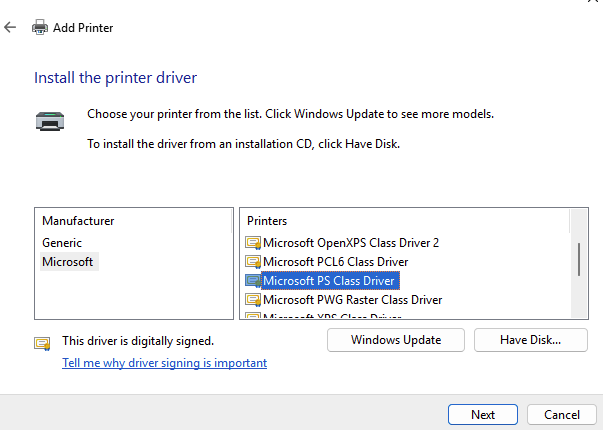The width and height of the screenshot is (603, 430).
Task: Choose Microsoft OpenXPS Class Driver 2 entry
Action: point(350,242)
